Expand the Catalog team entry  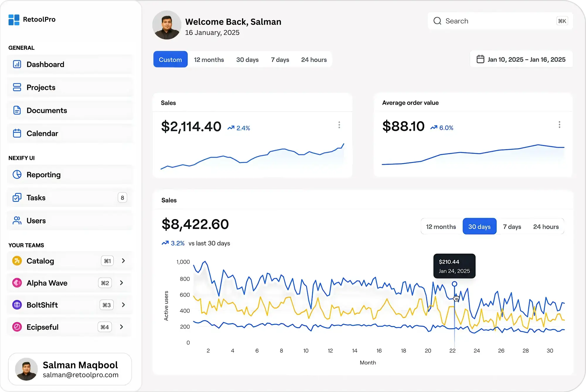click(x=123, y=261)
